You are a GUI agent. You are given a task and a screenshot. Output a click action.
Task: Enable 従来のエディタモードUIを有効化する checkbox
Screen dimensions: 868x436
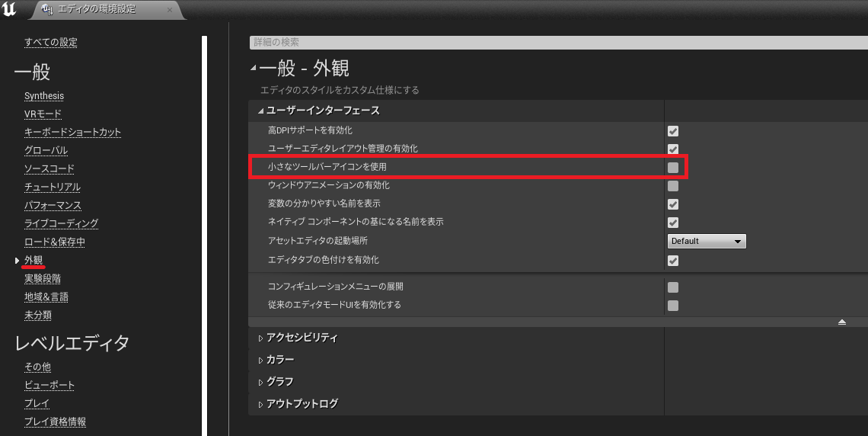(673, 305)
